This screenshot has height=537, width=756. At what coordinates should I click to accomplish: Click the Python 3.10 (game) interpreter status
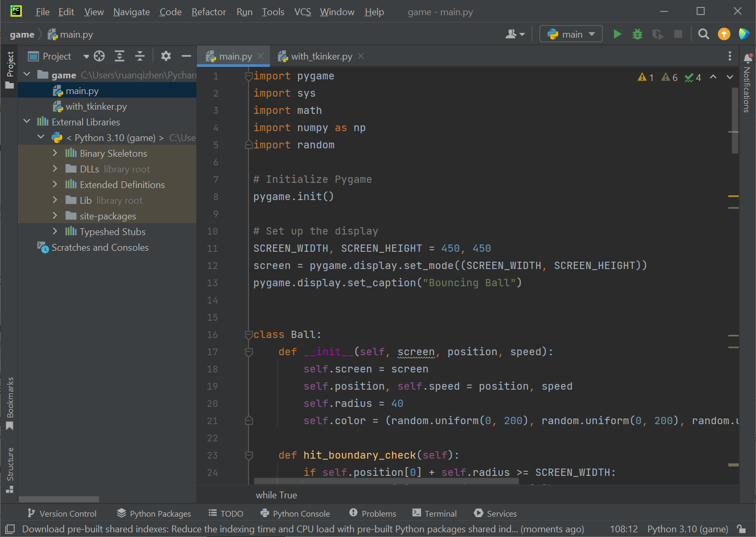687,529
